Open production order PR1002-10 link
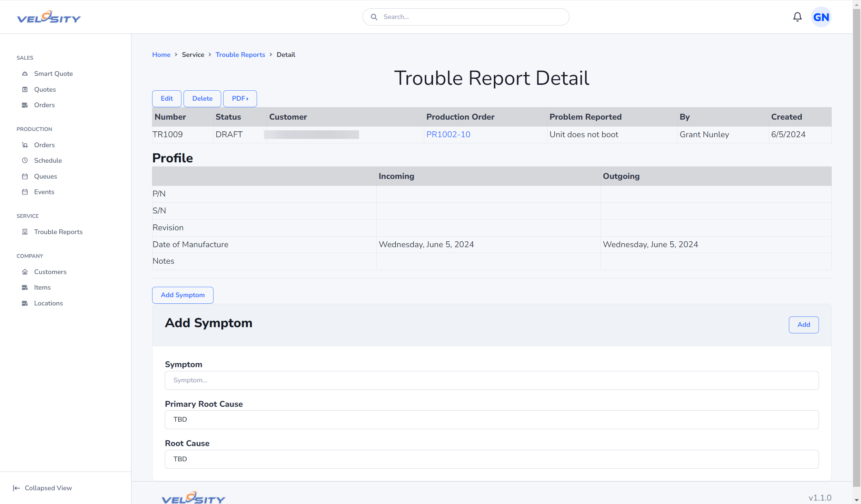 (x=448, y=134)
